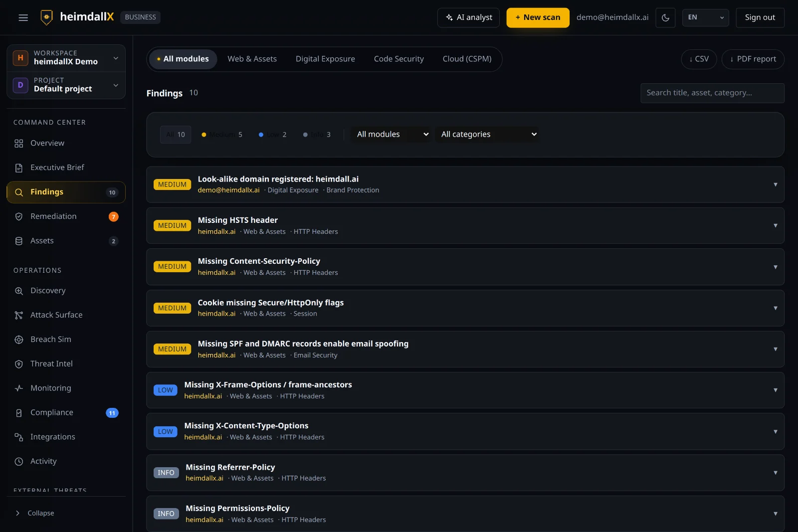Export findings as CSV

coord(699,59)
